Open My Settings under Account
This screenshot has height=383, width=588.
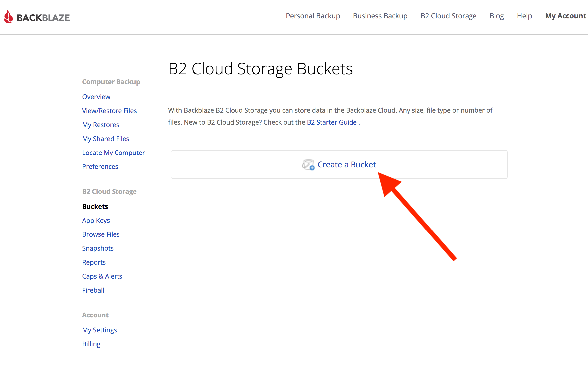click(100, 330)
